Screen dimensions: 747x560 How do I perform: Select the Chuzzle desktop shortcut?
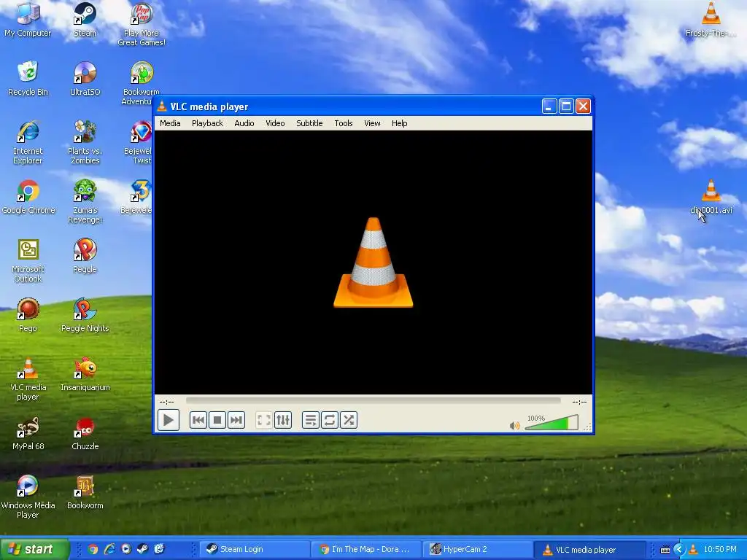click(x=85, y=433)
